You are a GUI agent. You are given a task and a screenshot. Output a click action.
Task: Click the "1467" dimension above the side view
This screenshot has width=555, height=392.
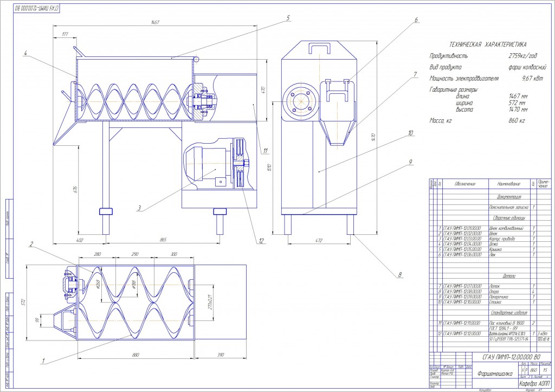[154, 22]
